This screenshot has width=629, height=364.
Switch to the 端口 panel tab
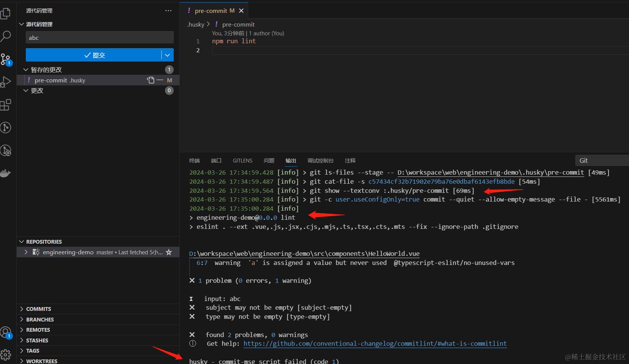coord(216,161)
